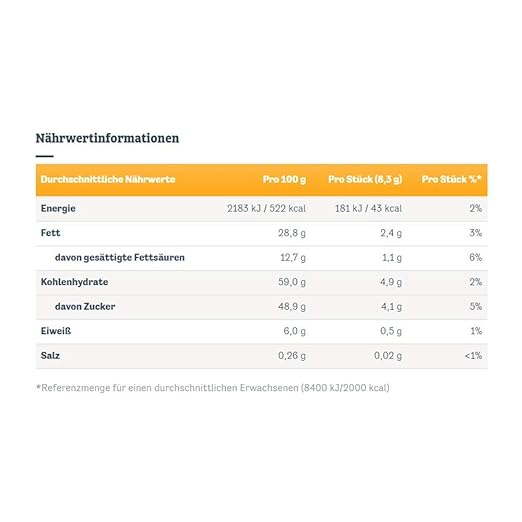Select the Durchschnittliche Nährwerte column header

click(108, 179)
